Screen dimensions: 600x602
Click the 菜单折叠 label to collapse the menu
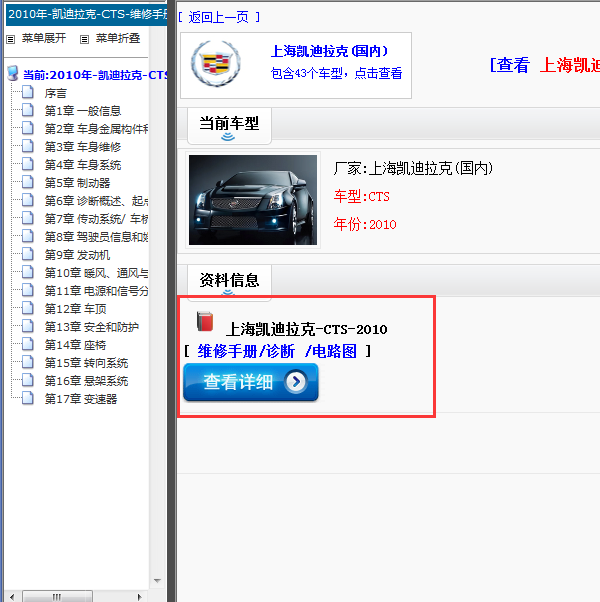point(118,38)
